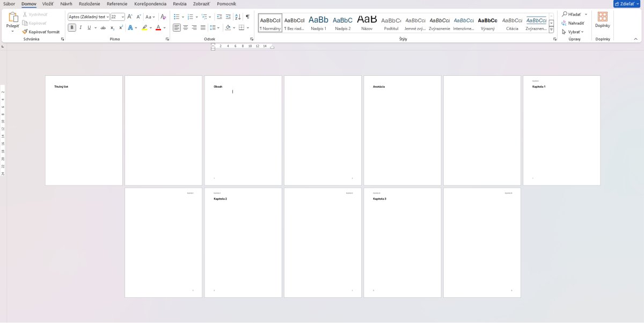Viewport: 644px width, 323px height.
Task: Toggle bold formatting
Action: 72,27
